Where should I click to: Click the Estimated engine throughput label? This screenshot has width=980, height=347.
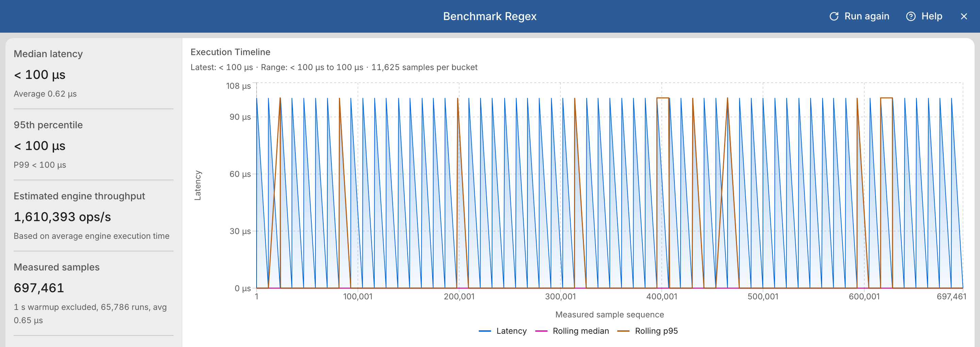[x=79, y=196]
